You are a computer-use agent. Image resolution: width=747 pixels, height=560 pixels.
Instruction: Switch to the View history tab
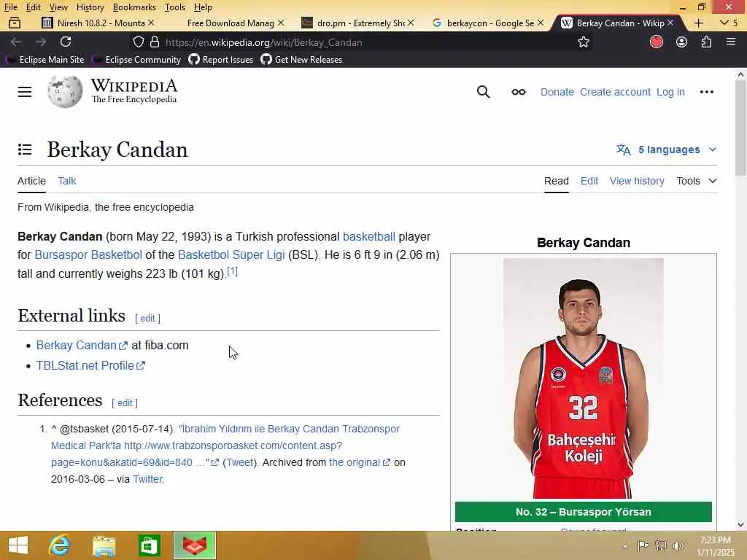pyautogui.click(x=637, y=181)
